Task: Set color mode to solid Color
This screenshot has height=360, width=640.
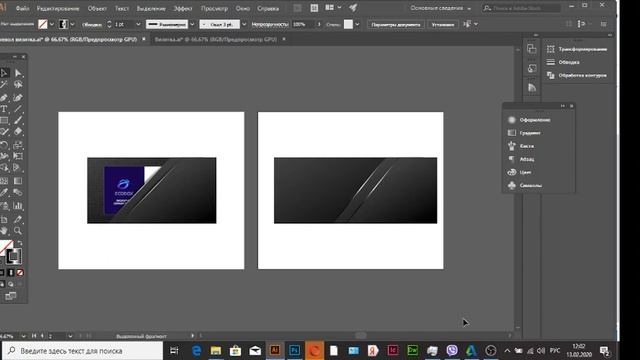Action: [x=2, y=272]
